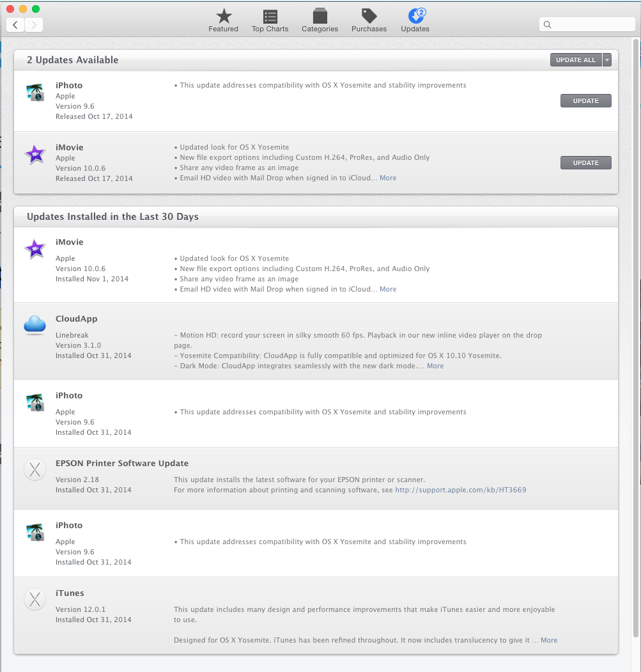The height and width of the screenshot is (672, 641).
Task: Expand More for iTunes release notes
Action: pyautogui.click(x=549, y=640)
